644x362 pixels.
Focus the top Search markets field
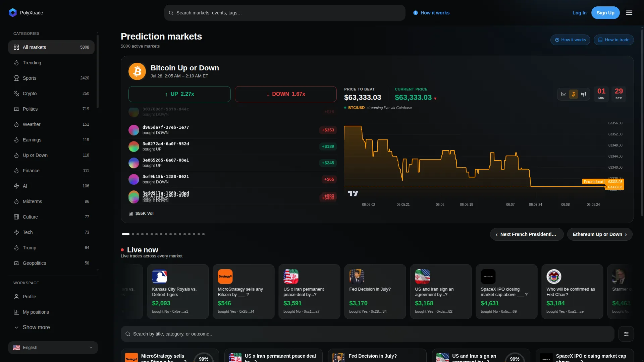click(285, 13)
